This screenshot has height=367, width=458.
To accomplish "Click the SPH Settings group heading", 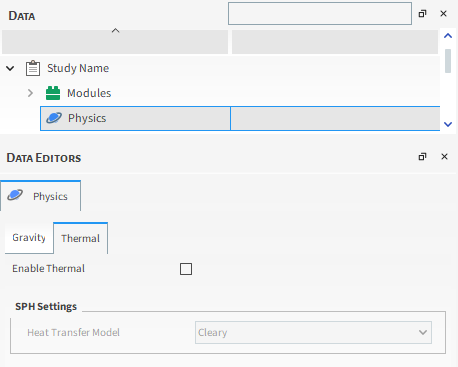I will [46, 306].
